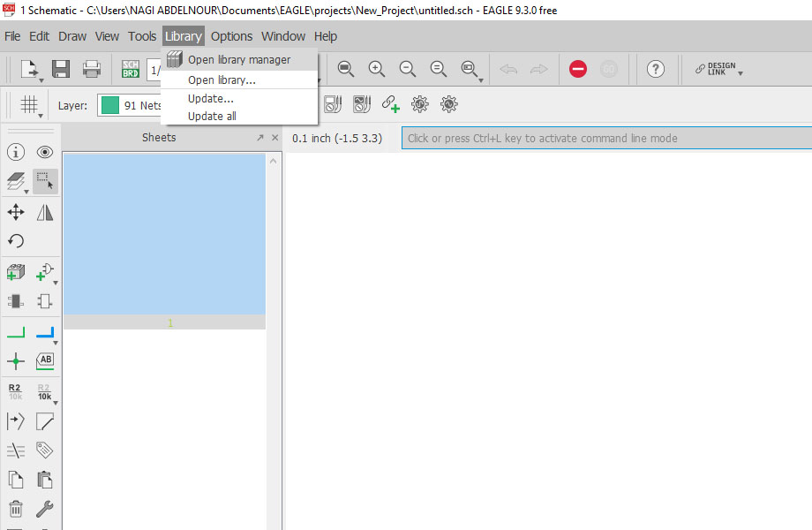The height and width of the screenshot is (530, 812).
Task: Click the Redo arrow icon
Action: [539, 69]
